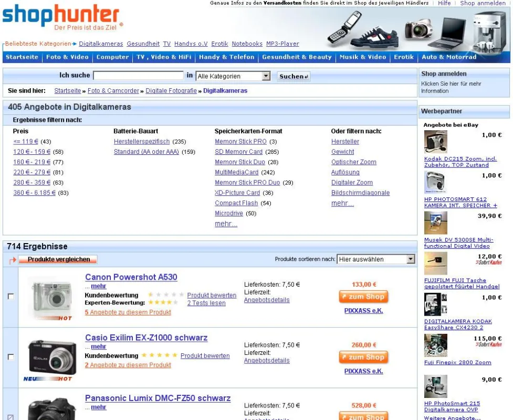Click the Kundenbewertung stars for Casio Exilim
This screenshot has width=513, height=420.
tap(159, 355)
